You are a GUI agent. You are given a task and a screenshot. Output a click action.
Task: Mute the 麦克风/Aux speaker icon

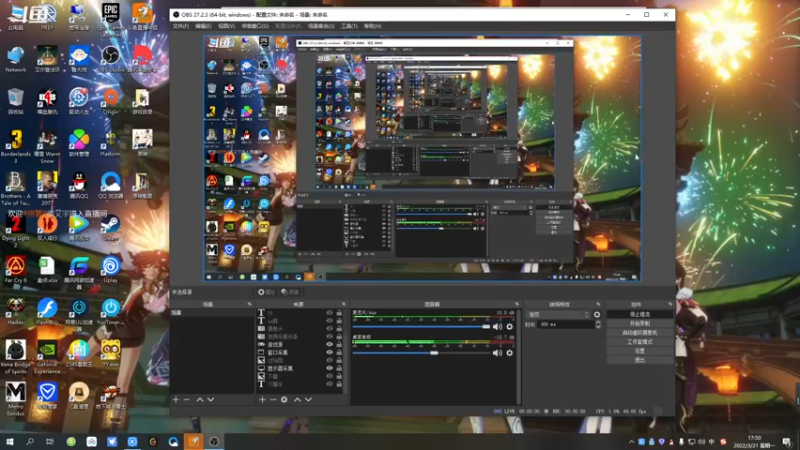pyautogui.click(x=497, y=327)
